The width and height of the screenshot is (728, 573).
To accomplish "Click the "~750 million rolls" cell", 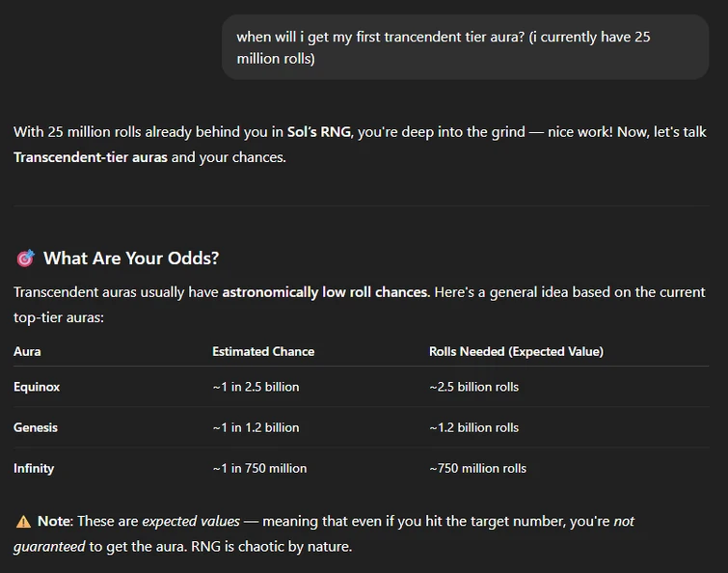I will (x=477, y=468).
